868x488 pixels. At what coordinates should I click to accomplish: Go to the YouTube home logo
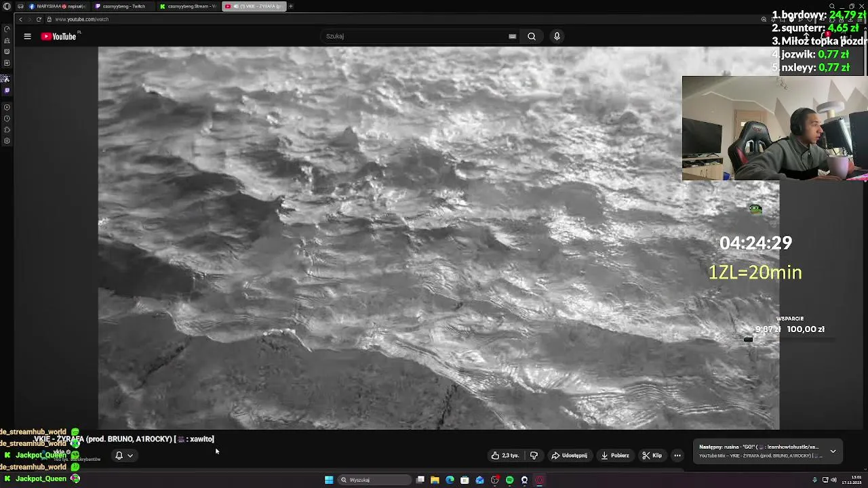[x=59, y=37]
